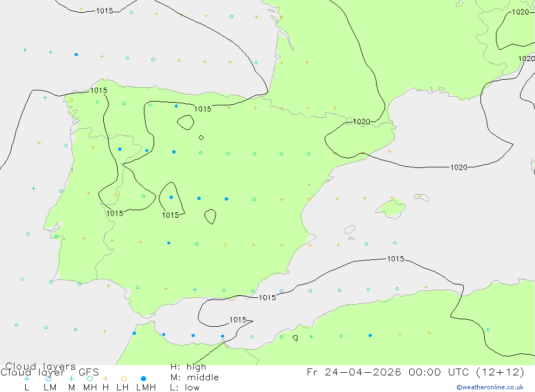The height and width of the screenshot is (392, 535).
Task: Click the 'H: high' legend text
Action: [188, 367]
